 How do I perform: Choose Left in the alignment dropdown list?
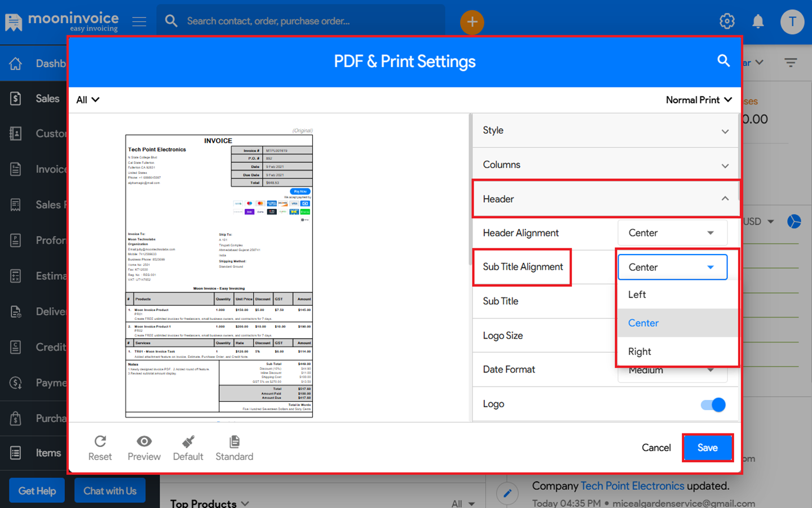coord(636,294)
